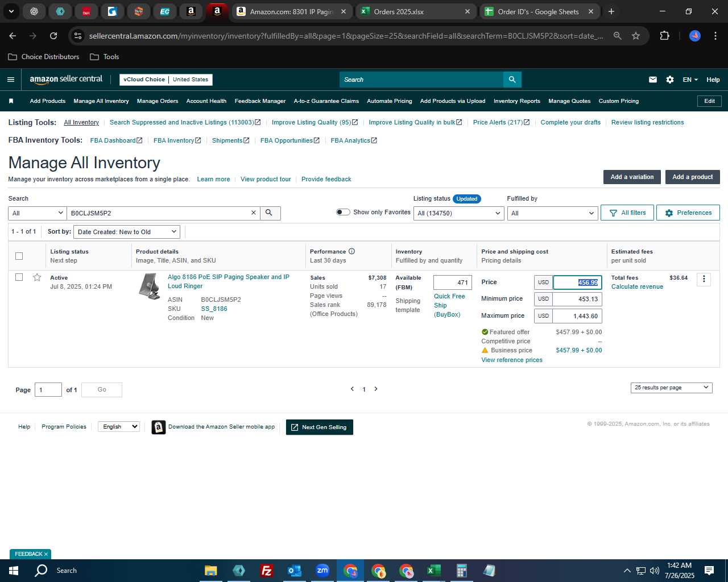Image resolution: width=728 pixels, height=582 pixels.
Task: Open Zoom from the taskbar
Action: click(x=322, y=571)
